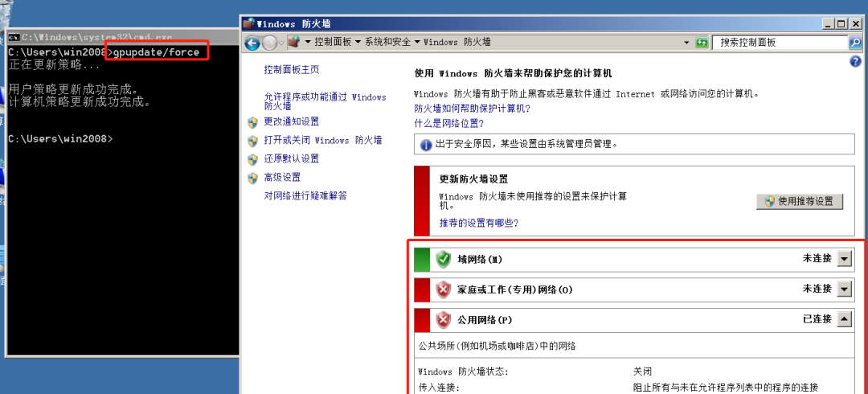Click the blue help question mark icon
Image resolution: width=868 pixels, height=394 pixels.
click(x=854, y=61)
